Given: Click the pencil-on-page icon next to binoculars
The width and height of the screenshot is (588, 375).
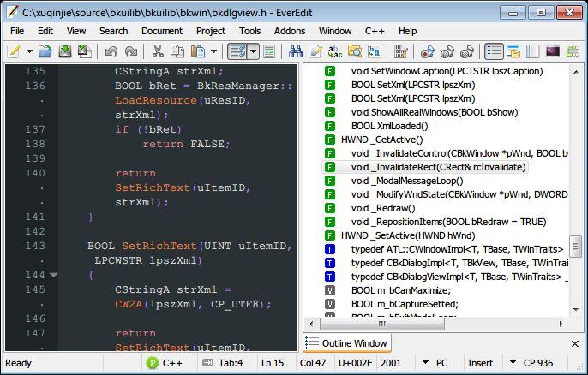Looking at the screenshot, I should tap(315, 51).
